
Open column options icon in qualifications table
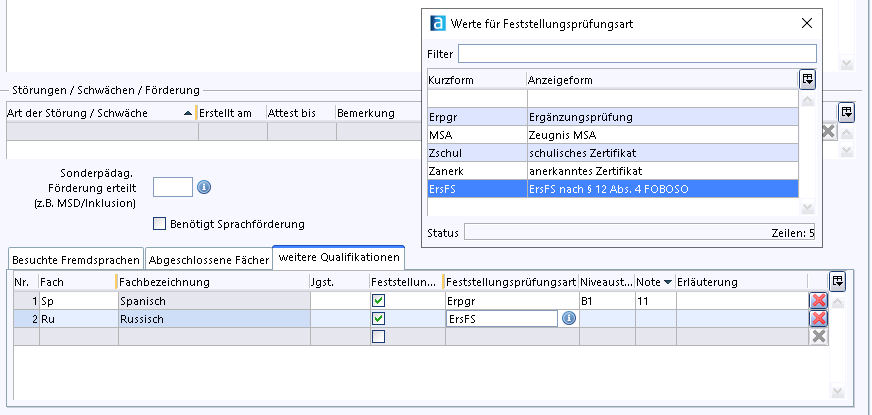click(837, 281)
